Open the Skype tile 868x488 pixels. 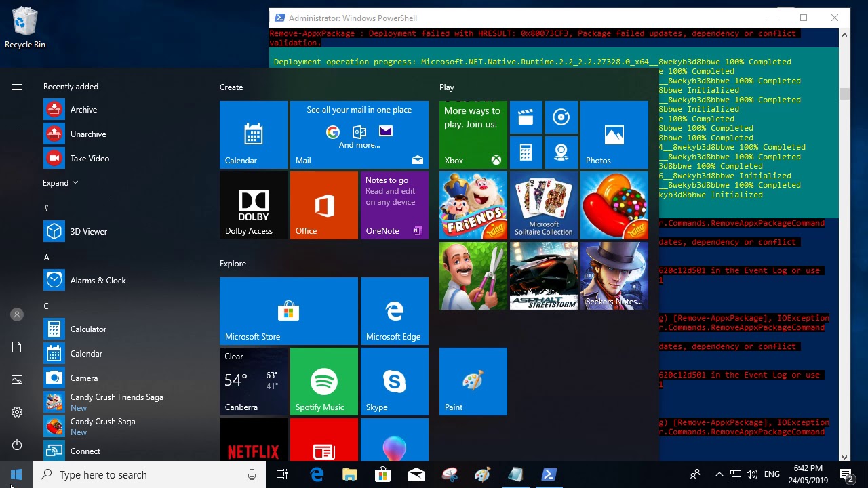point(395,382)
